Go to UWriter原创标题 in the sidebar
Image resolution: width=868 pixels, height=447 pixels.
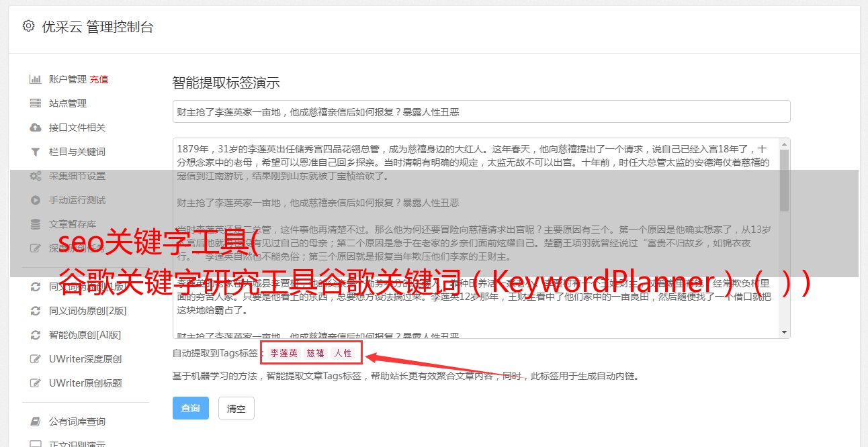coord(85,383)
